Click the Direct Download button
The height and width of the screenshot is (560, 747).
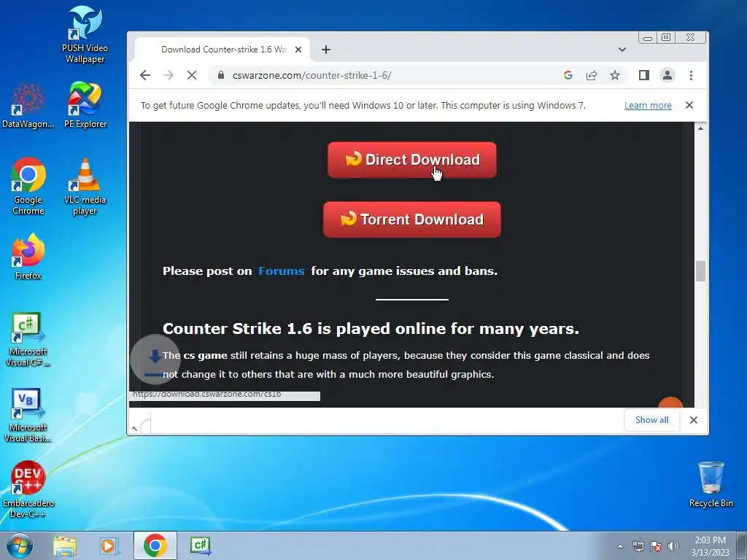(x=412, y=160)
